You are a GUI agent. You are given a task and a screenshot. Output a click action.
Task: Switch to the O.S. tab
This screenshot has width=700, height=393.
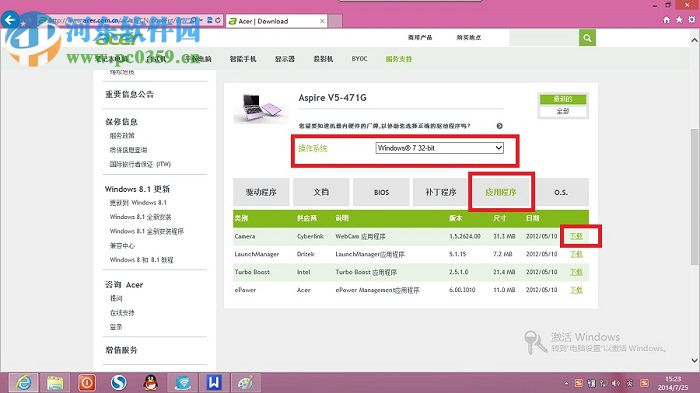[x=561, y=192]
